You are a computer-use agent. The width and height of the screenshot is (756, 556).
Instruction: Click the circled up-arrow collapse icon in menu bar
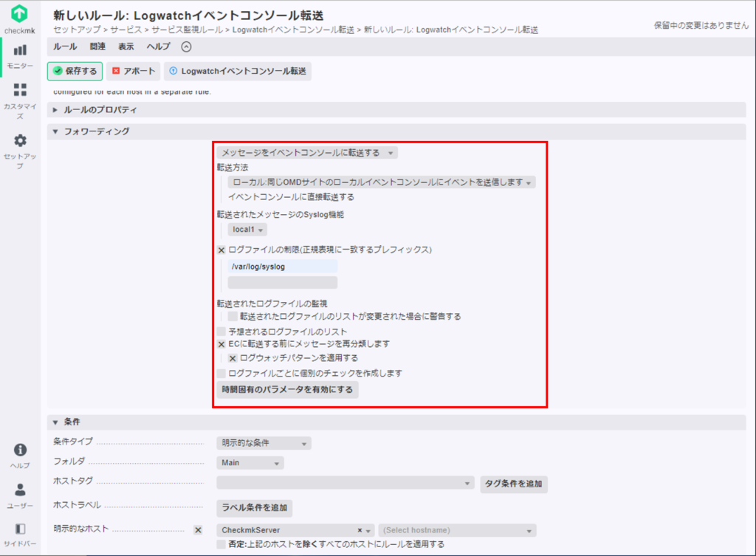pyautogui.click(x=186, y=47)
